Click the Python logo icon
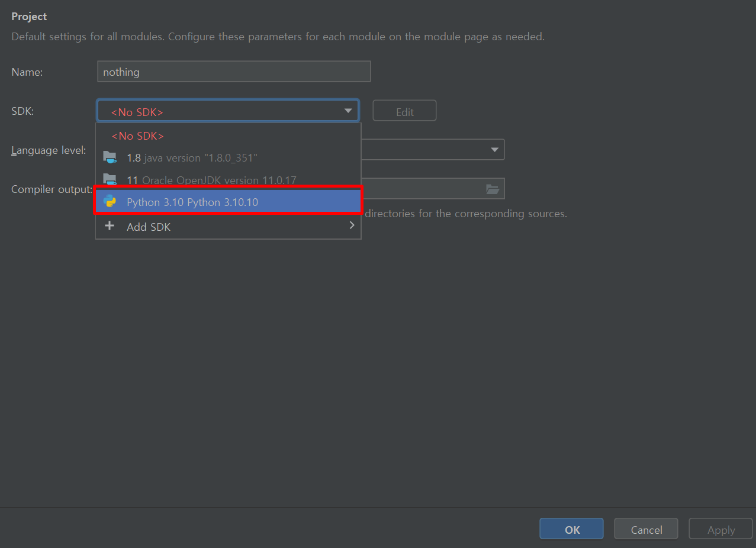This screenshot has height=548, width=756. [110, 202]
